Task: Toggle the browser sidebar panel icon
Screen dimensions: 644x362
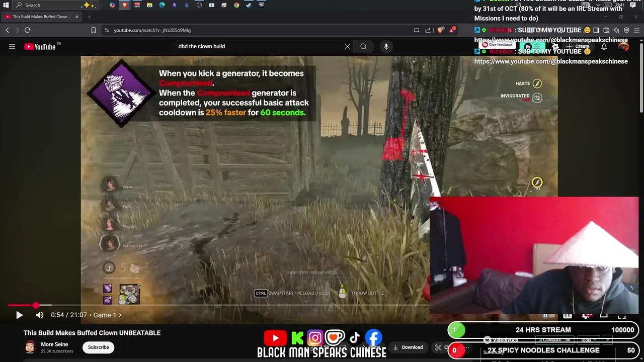Action: (x=596, y=30)
